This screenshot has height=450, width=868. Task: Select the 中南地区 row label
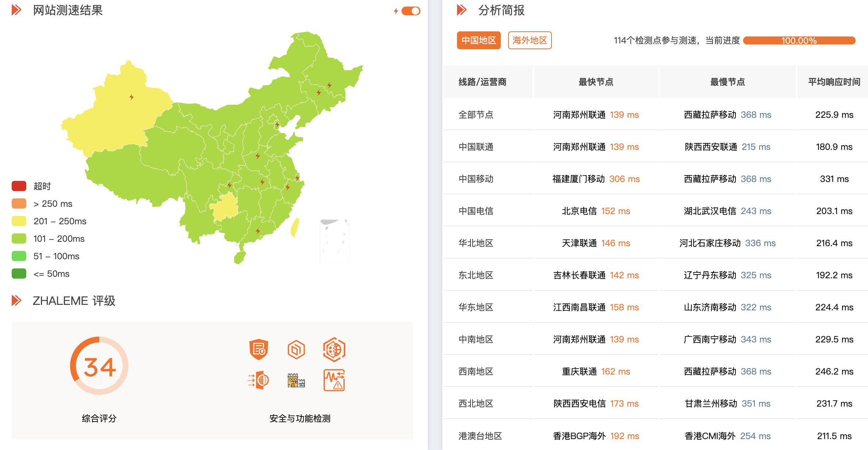pos(476,340)
